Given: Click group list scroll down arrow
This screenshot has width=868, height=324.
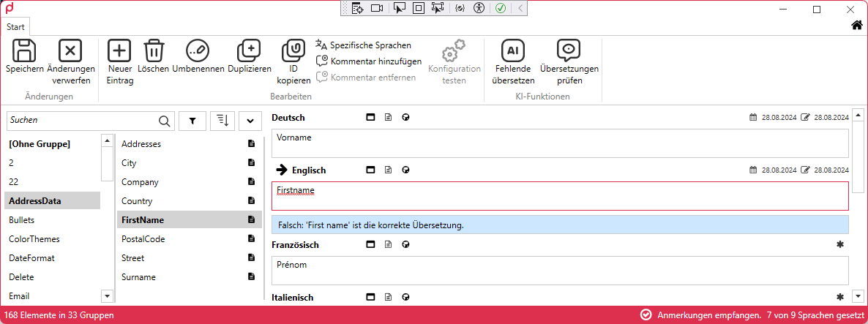Looking at the screenshot, I should (107, 295).
